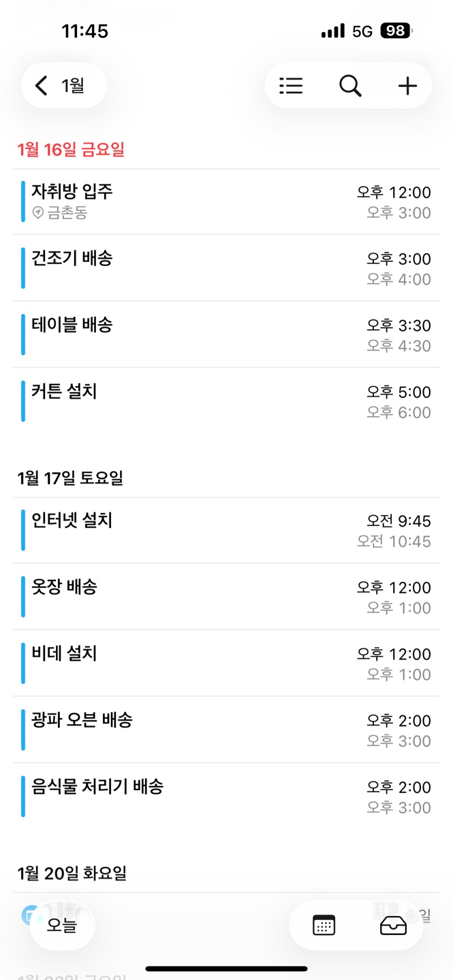Image resolution: width=453 pixels, height=980 pixels.
Task: Tap the 1월 16일 금요일 header
Action: tap(71, 150)
